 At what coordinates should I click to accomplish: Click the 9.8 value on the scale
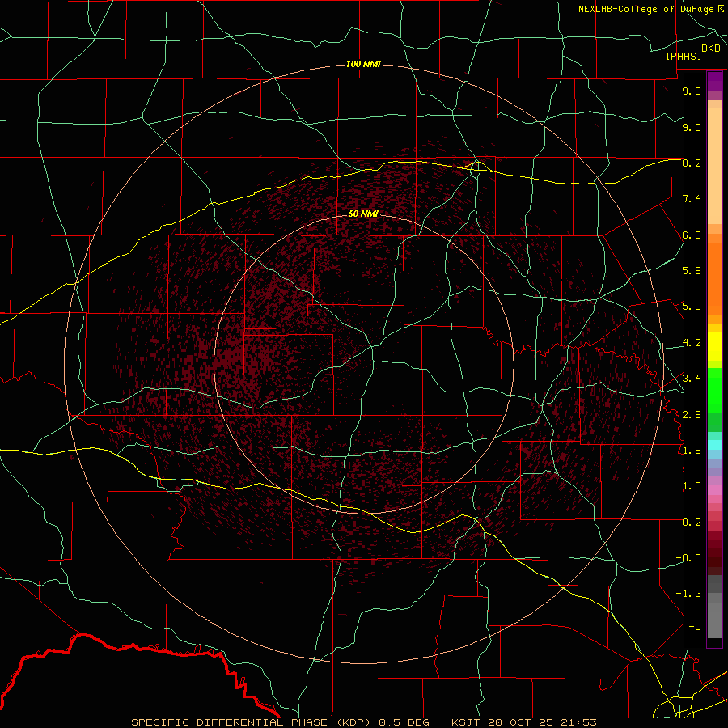(692, 91)
